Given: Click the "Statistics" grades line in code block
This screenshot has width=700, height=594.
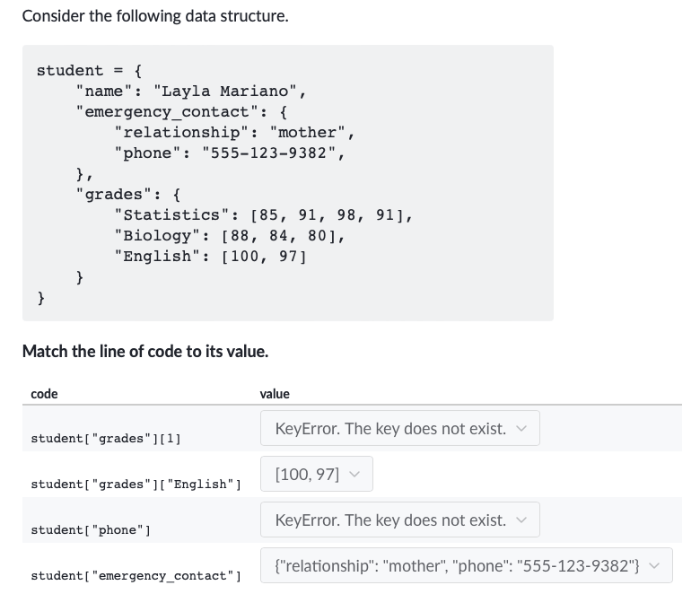Looking at the screenshot, I should pyautogui.click(x=263, y=215).
